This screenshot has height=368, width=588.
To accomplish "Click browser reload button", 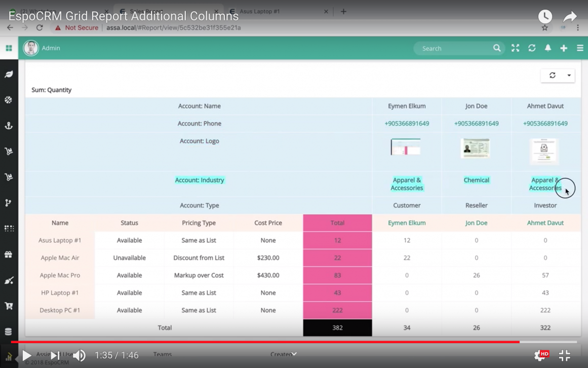I will [x=40, y=28].
